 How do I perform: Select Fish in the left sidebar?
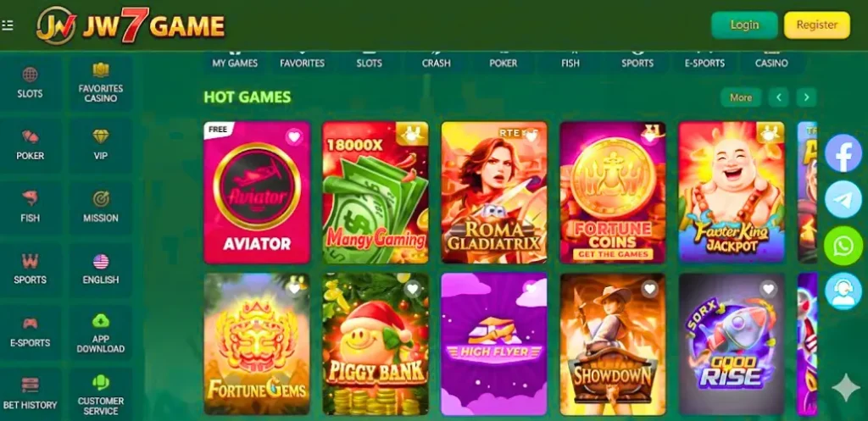pyautogui.click(x=30, y=208)
